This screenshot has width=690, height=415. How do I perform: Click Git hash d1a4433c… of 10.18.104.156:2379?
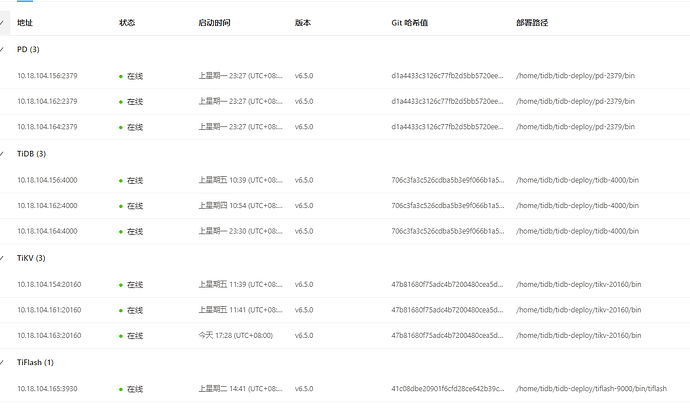[x=448, y=76]
